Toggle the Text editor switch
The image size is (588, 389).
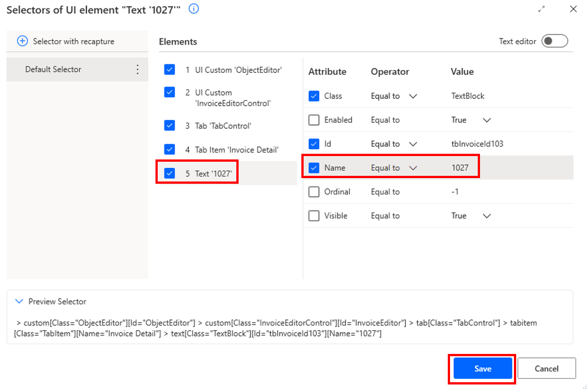click(555, 41)
